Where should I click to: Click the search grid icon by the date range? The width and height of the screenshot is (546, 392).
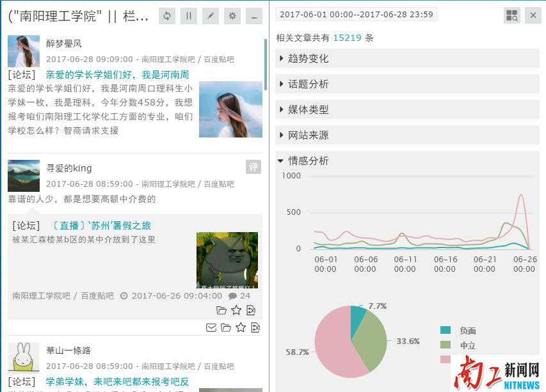512,15
